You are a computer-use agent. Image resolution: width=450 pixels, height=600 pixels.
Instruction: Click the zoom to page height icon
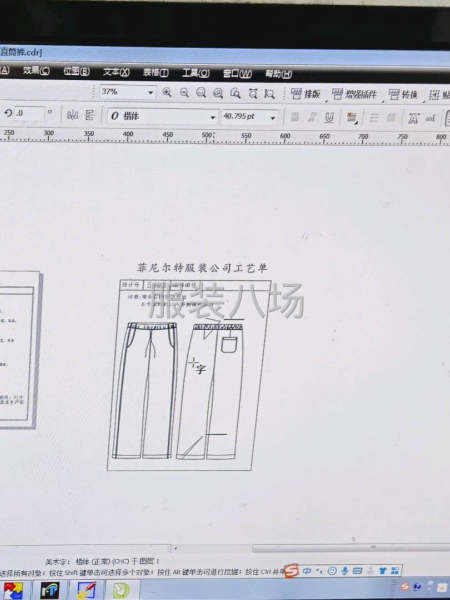270,93
